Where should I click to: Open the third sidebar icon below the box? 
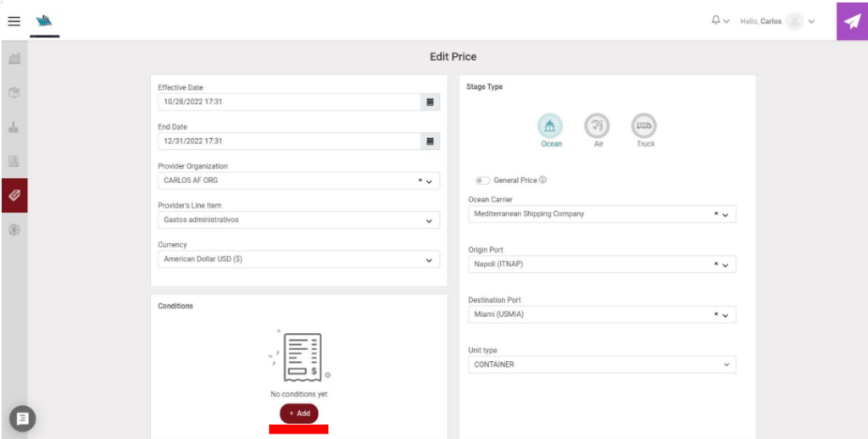coord(14,127)
